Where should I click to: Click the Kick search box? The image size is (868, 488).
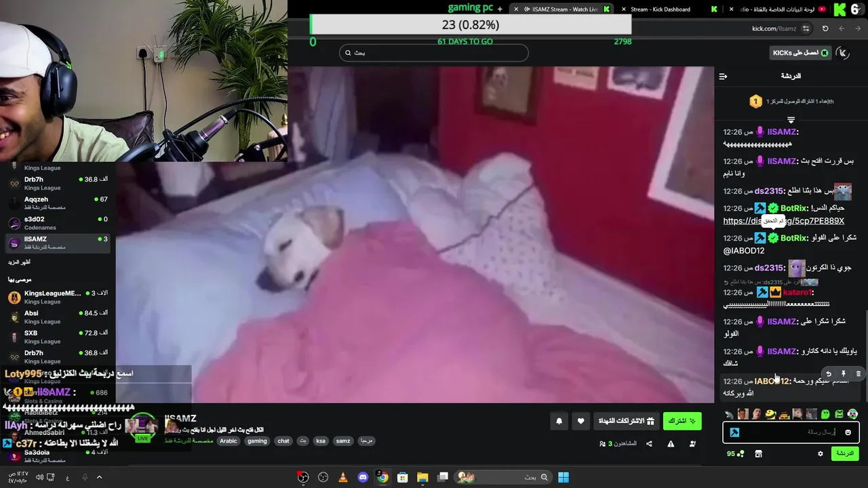[434, 53]
